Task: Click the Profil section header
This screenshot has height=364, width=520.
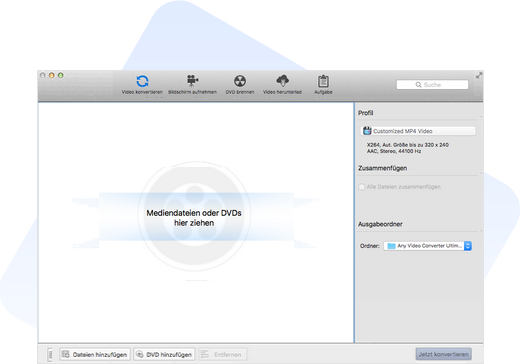Action: tap(366, 113)
